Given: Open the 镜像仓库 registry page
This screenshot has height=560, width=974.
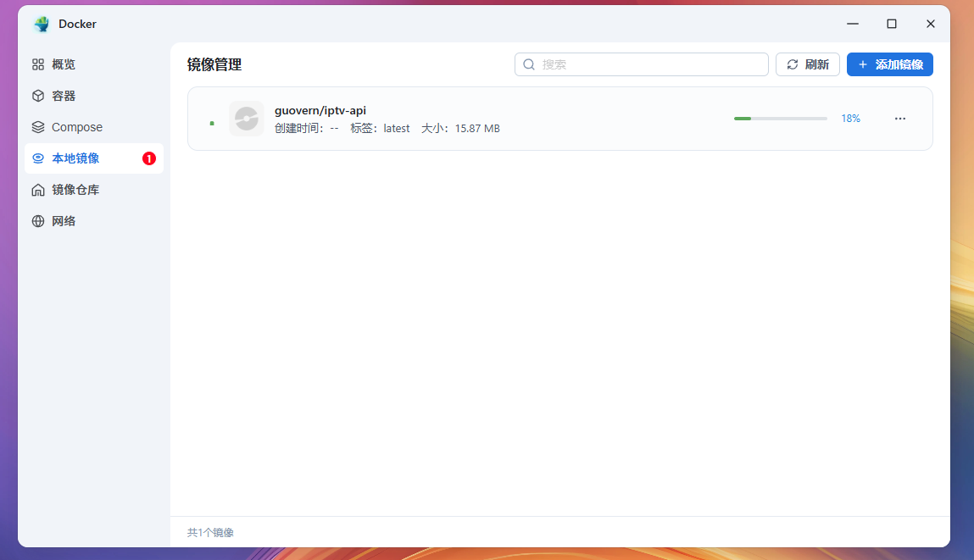Looking at the screenshot, I should [94, 190].
